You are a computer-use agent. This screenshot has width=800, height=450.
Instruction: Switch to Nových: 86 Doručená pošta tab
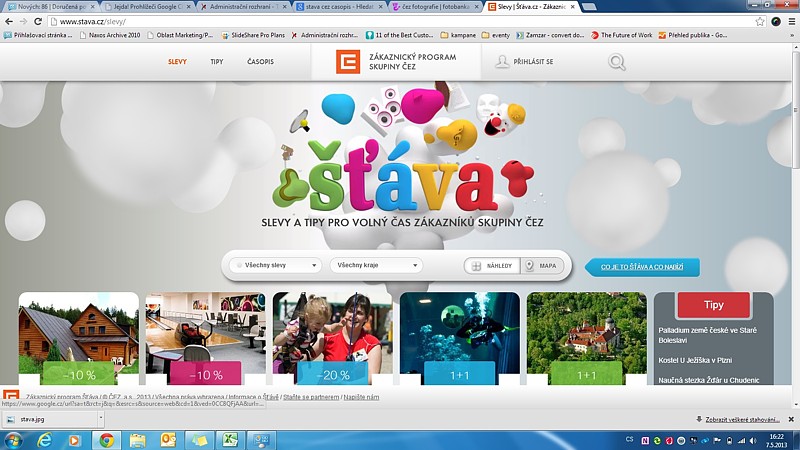click(50, 7)
